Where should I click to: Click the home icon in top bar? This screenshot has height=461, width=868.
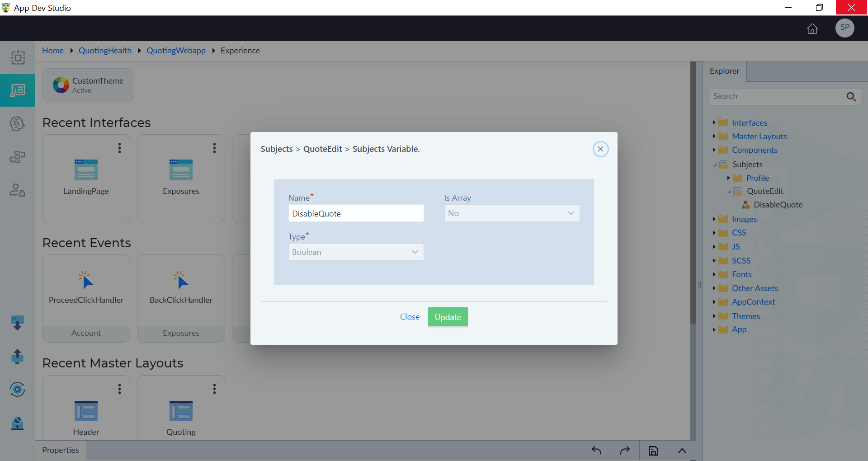tap(812, 28)
